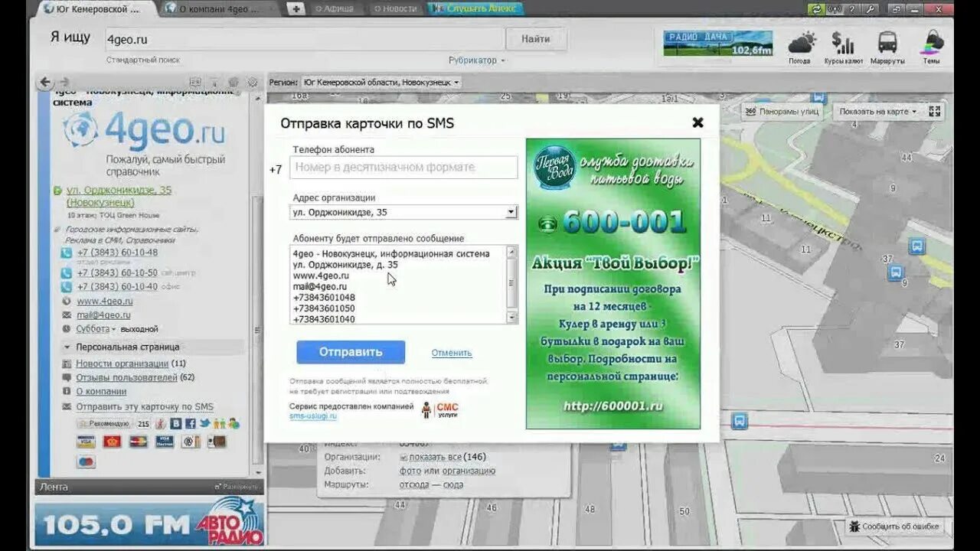Toggle показать все organizations checkbox
Viewport: 980px width, 551px height.
coord(403,457)
